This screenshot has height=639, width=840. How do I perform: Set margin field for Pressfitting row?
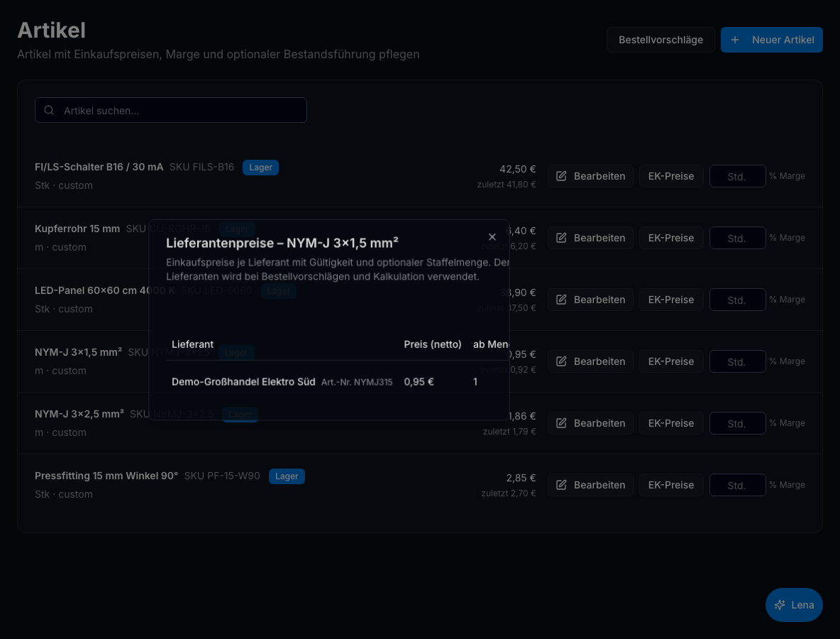coord(737,484)
